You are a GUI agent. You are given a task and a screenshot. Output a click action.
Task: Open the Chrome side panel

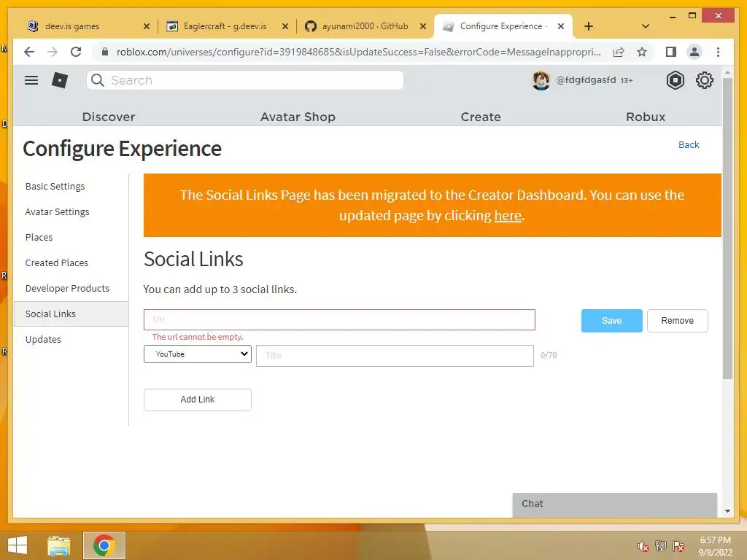[x=671, y=52]
